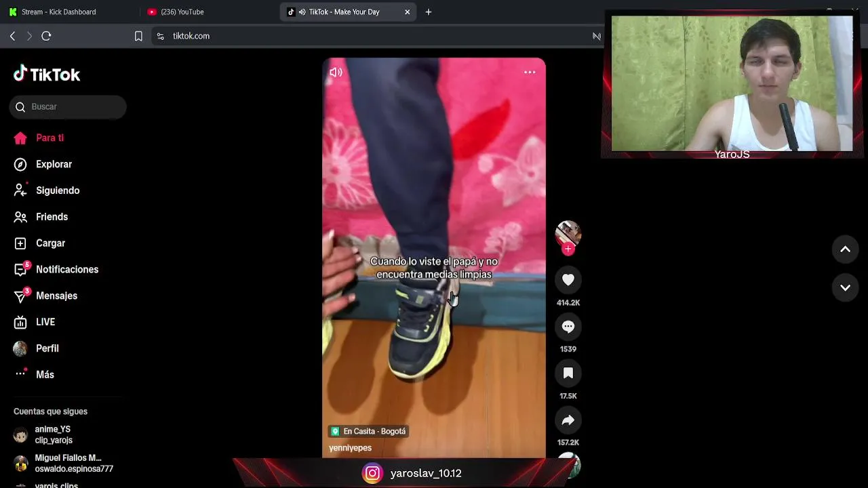Open a new browser tab
Viewport: 868px width, 488px height.
(x=428, y=12)
